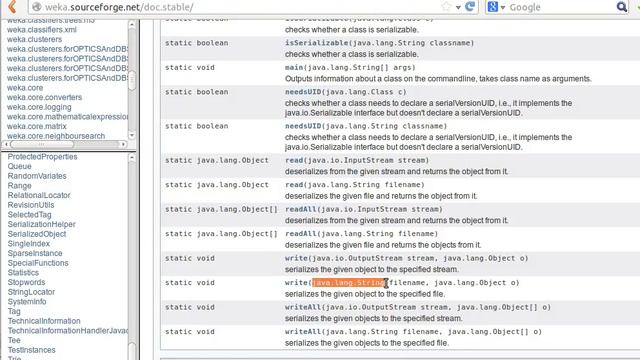Screen dimensions: 640x360
Task: Open weka.core.matrix package
Action: click(x=37, y=126)
